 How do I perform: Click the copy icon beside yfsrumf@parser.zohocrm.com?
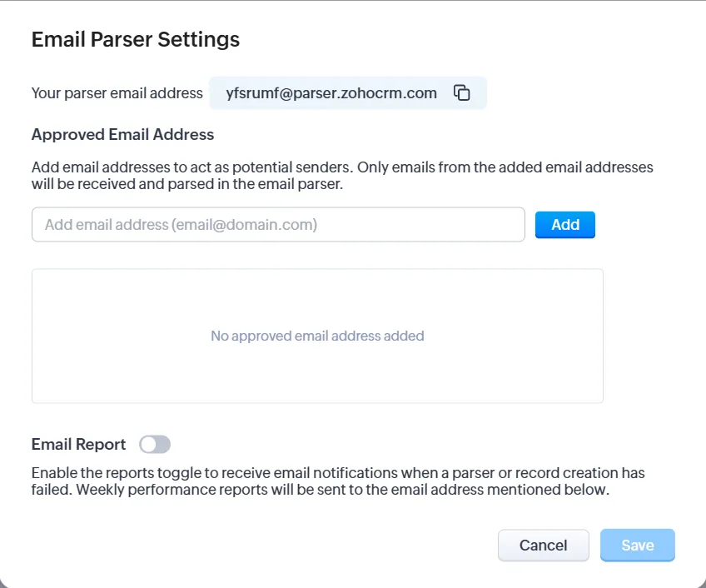point(462,92)
